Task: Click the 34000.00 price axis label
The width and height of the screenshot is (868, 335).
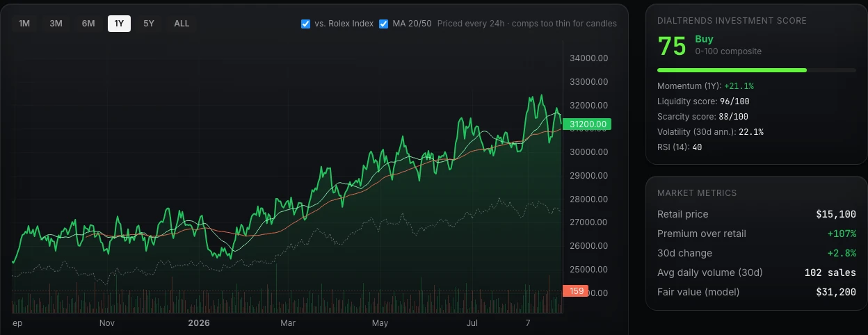Action: (x=589, y=58)
